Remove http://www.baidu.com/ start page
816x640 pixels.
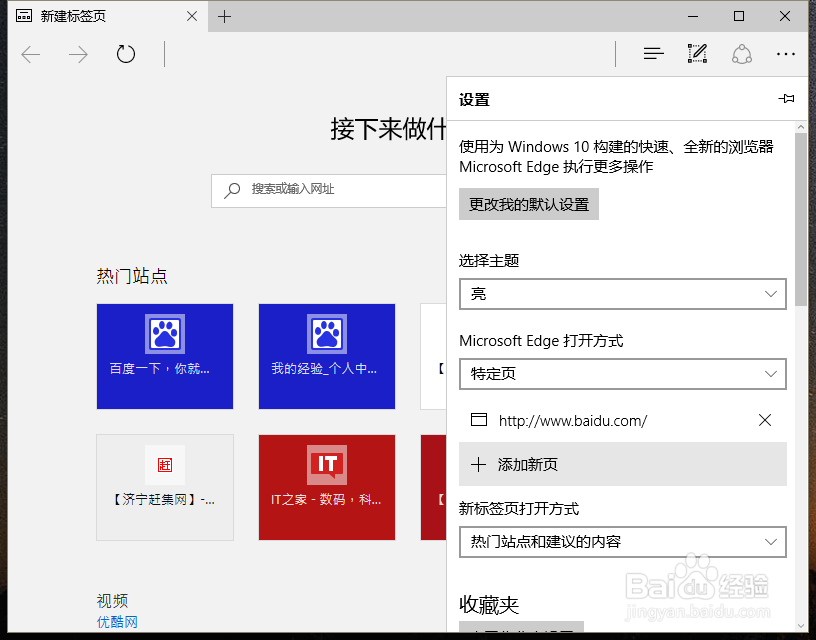pyautogui.click(x=764, y=420)
